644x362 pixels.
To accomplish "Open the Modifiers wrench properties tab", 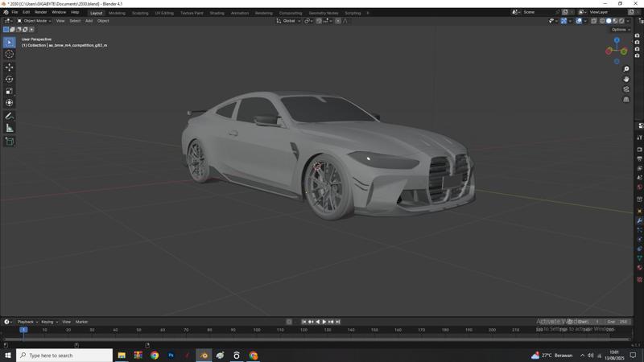I will click(639, 220).
